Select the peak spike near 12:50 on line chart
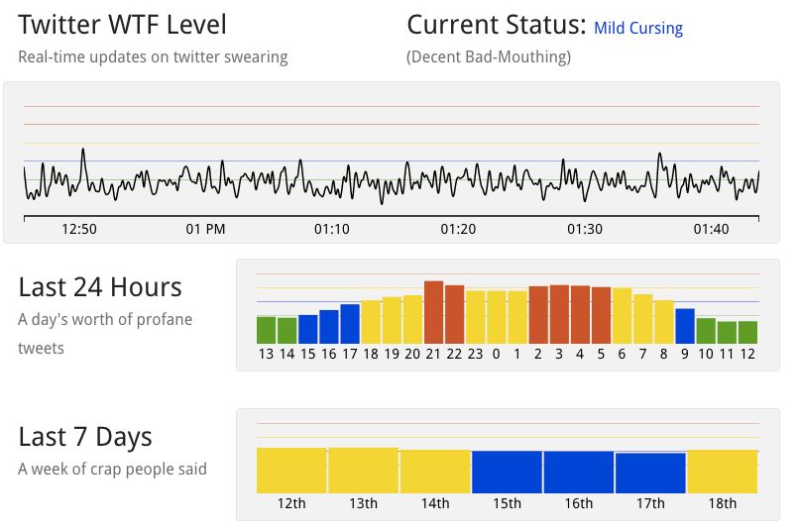799x532 pixels. (x=83, y=150)
